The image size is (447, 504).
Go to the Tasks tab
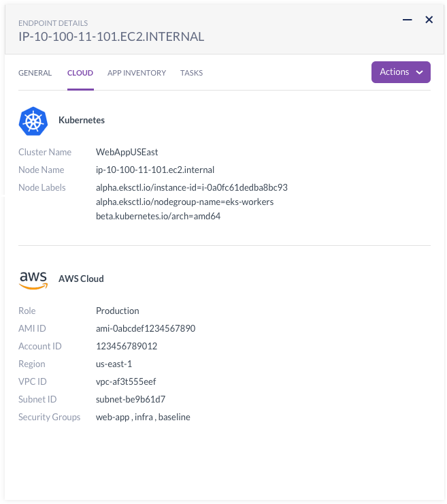(x=191, y=73)
